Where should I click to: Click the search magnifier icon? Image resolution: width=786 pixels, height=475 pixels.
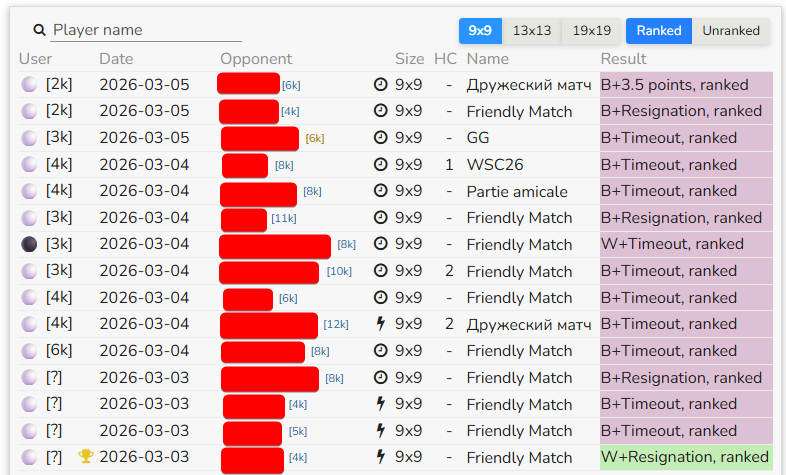[x=39, y=30]
